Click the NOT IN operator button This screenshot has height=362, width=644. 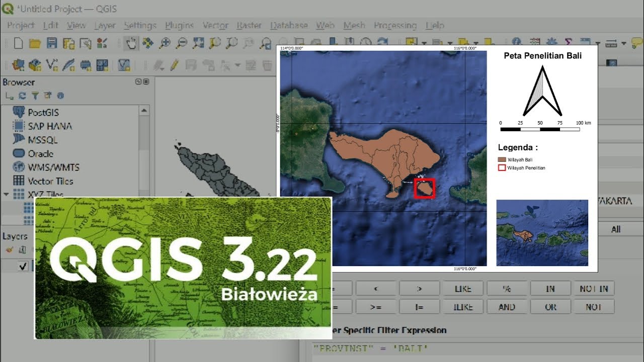(594, 289)
